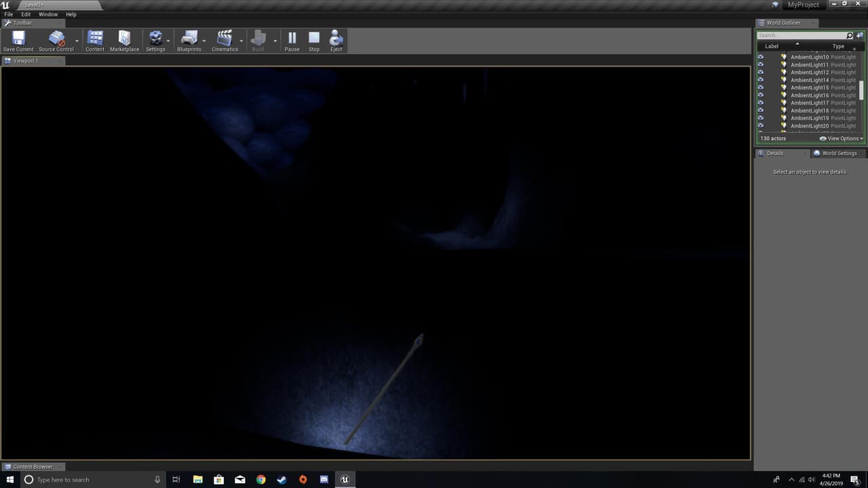868x488 pixels.
Task: Click the Save Current toolbar icon
Action: coord(18,38)
